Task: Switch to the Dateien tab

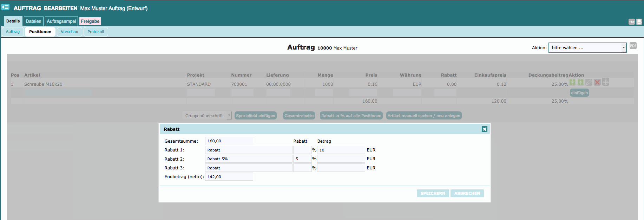Action: click(x=33, y=21)
